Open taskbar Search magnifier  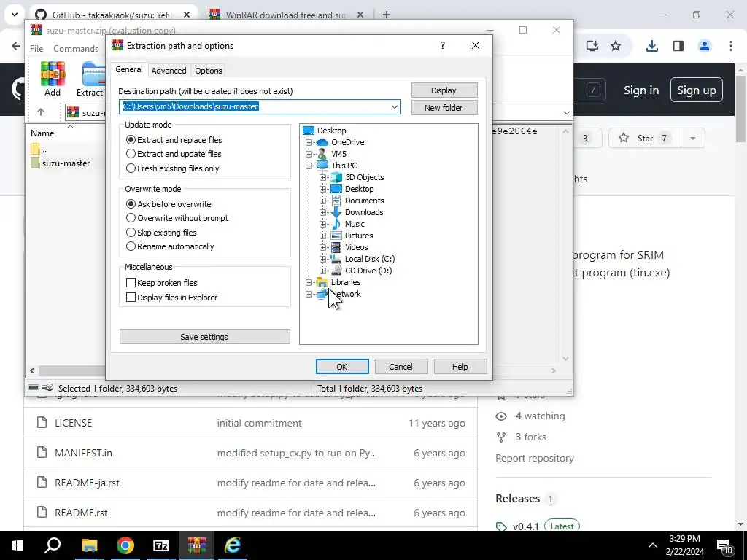(53, 545)
